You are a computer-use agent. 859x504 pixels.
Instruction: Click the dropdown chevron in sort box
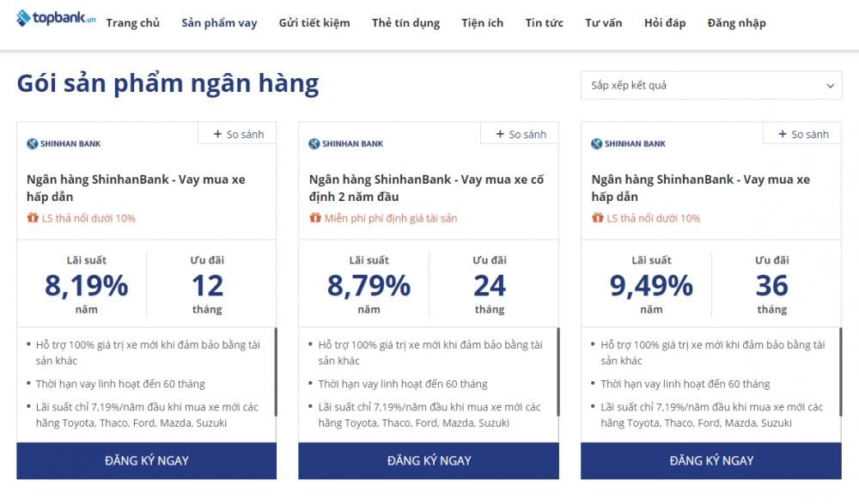tap(830, 86)
